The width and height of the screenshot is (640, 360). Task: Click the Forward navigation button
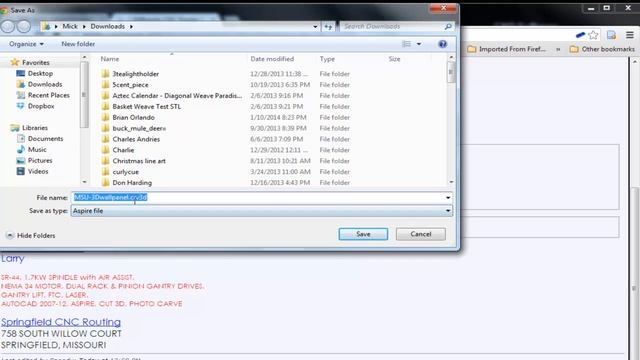pyautogui.click(x=24, y=27)
